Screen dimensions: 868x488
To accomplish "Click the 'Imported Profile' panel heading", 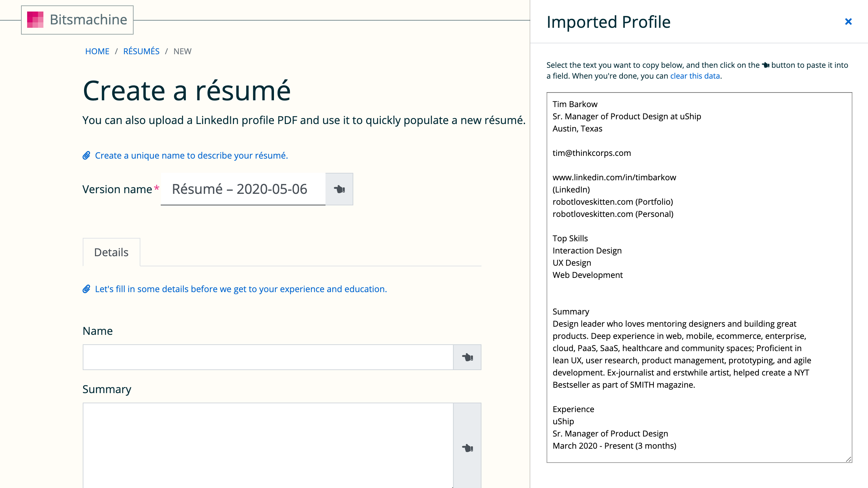I will 609,22.
